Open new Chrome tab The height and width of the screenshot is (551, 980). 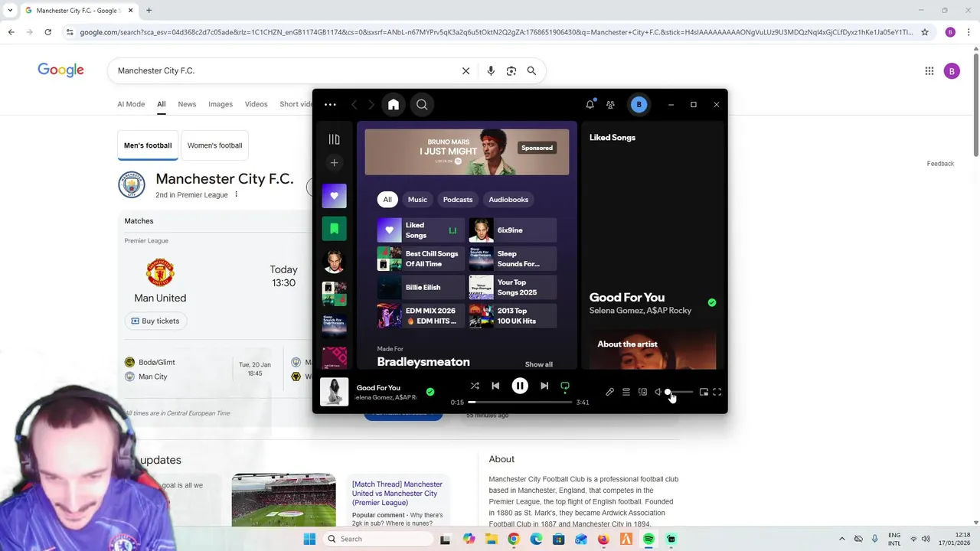(149, 11)
